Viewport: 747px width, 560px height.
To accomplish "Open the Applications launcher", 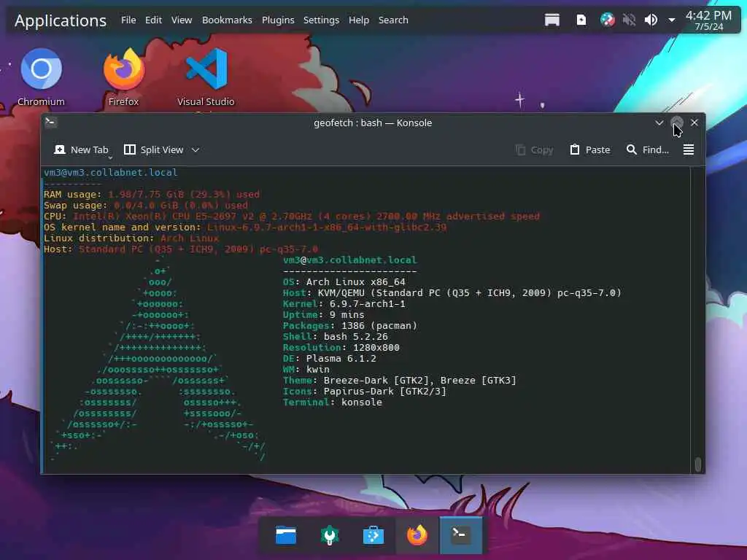I will [61, 20].
